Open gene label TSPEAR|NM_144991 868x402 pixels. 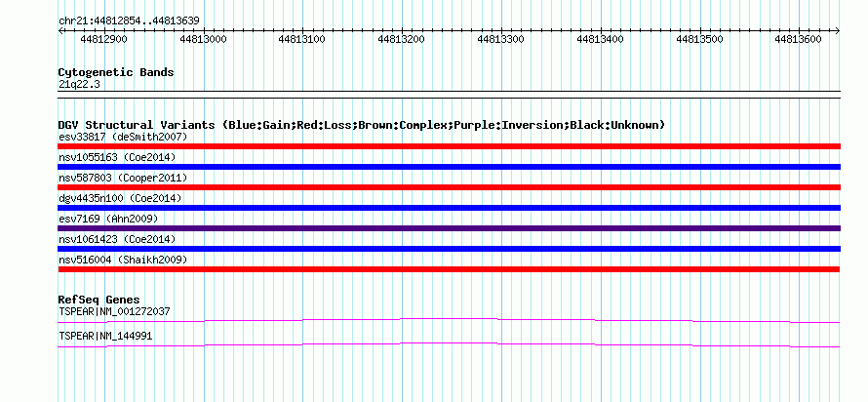pyautogui.click(x=105, y=336)
